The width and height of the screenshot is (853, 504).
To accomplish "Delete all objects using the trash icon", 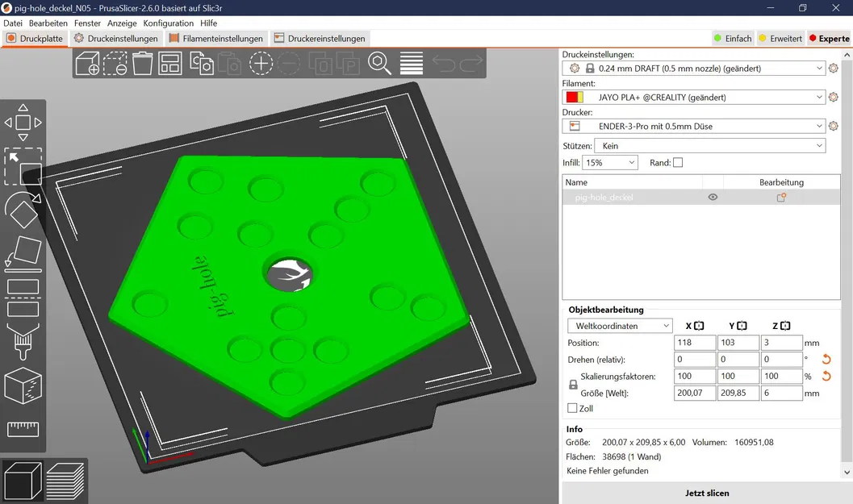I will click(141, 63).
